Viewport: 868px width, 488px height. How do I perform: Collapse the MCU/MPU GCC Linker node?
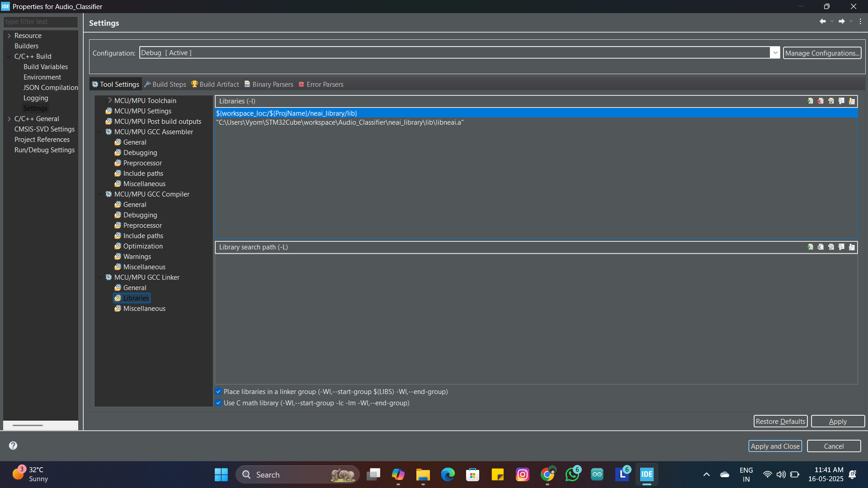tap(100, 277)
